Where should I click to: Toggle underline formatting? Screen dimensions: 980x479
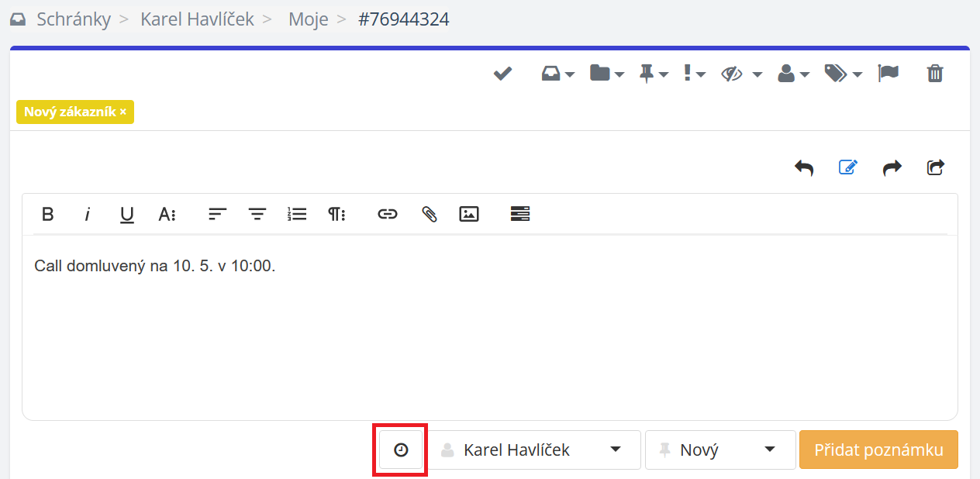[x=127, y=214]
